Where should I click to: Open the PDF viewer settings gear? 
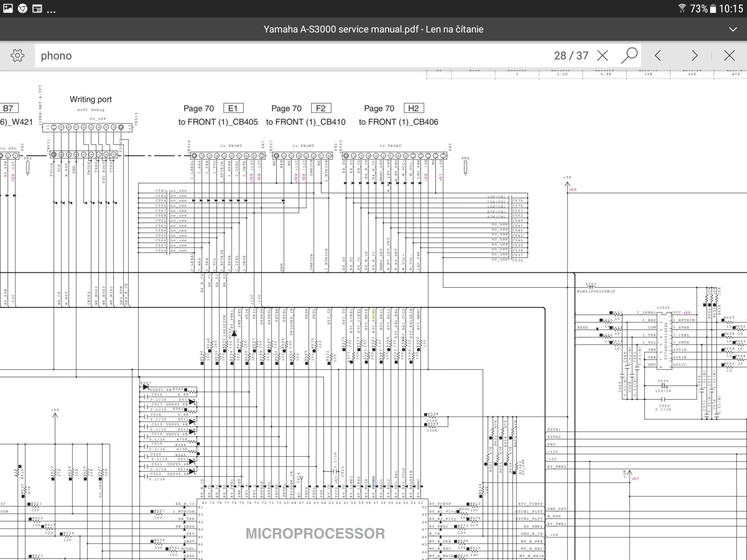pyautogui.click(x=18, y=55)
